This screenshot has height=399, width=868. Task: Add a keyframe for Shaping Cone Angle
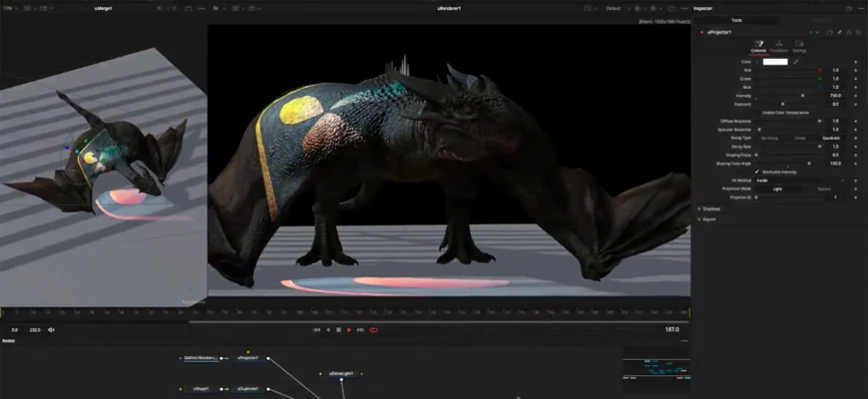856,164
